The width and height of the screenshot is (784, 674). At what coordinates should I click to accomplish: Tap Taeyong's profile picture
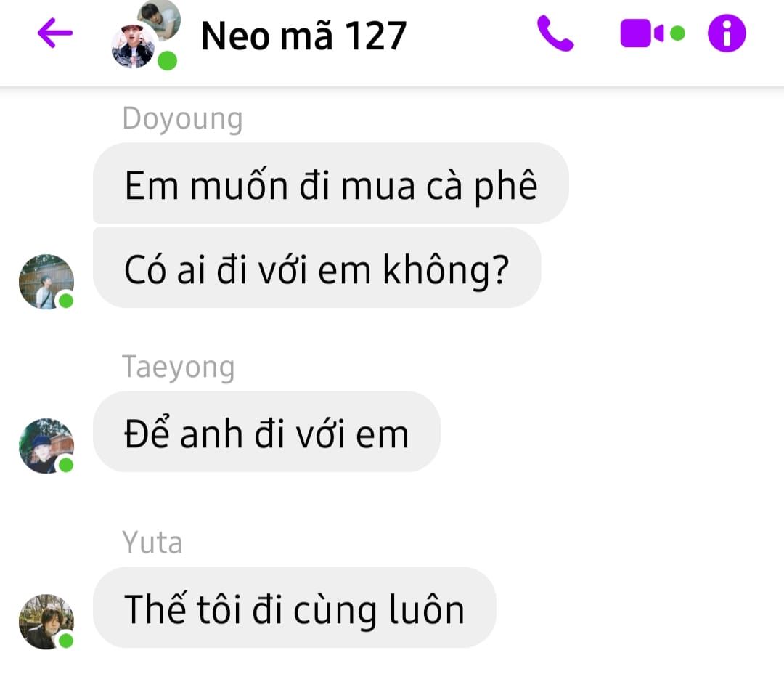[46, 446]
